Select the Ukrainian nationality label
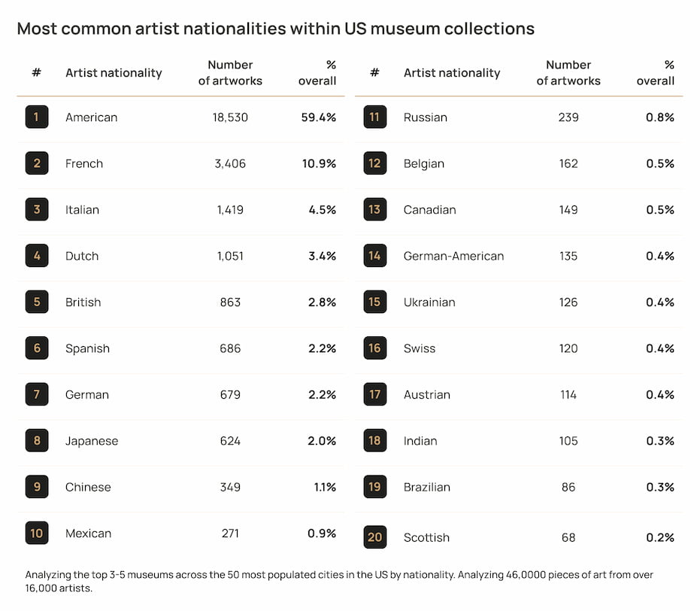The height and width of the screenshot is (611, 700). [429, 302]
